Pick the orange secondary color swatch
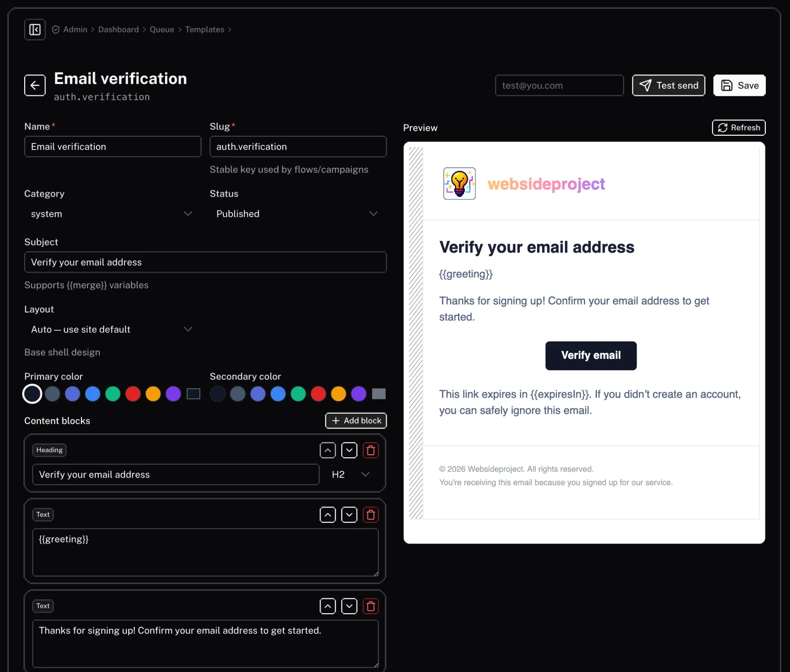This screenshot has height=672, width=790. [338, 394]
